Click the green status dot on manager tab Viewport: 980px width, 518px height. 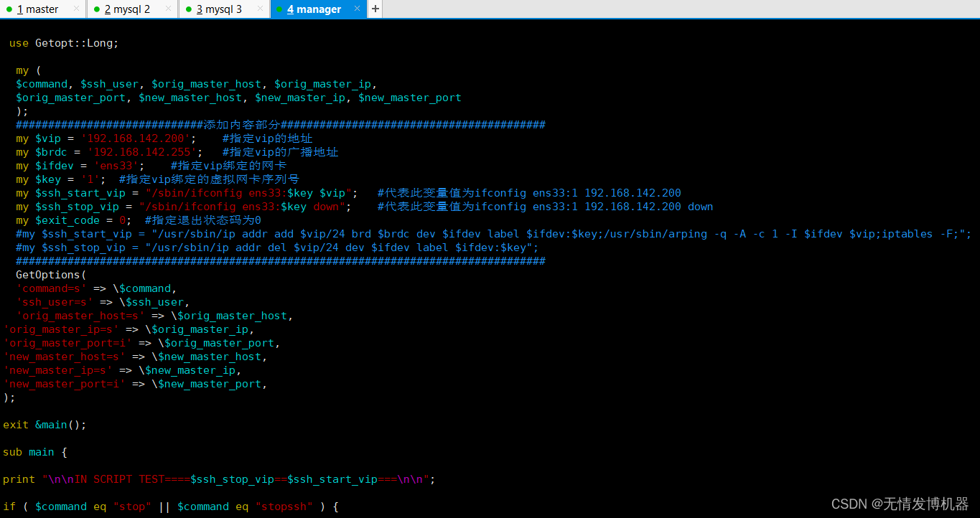[x=279, y=9]
